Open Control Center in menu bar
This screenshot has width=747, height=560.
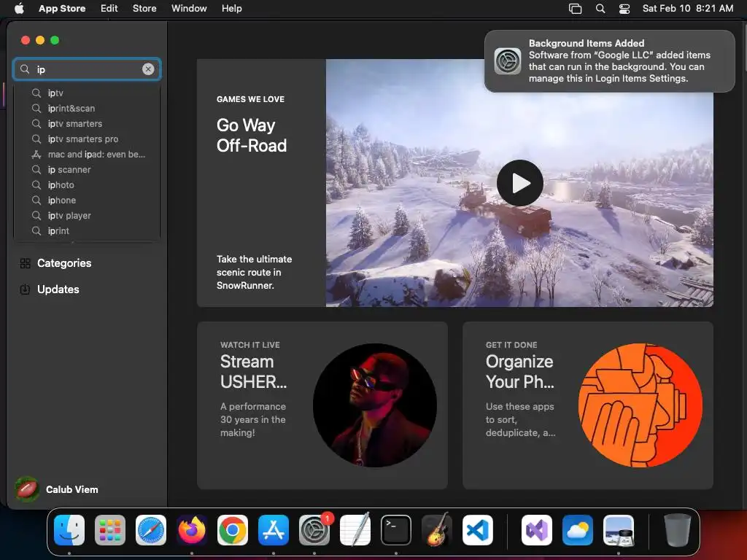pos(624,9)
